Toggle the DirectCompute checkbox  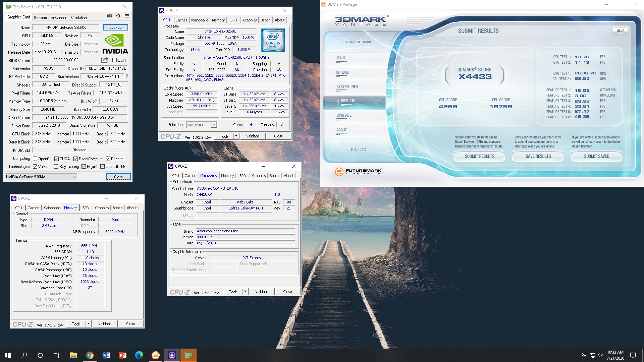point(75,159)
